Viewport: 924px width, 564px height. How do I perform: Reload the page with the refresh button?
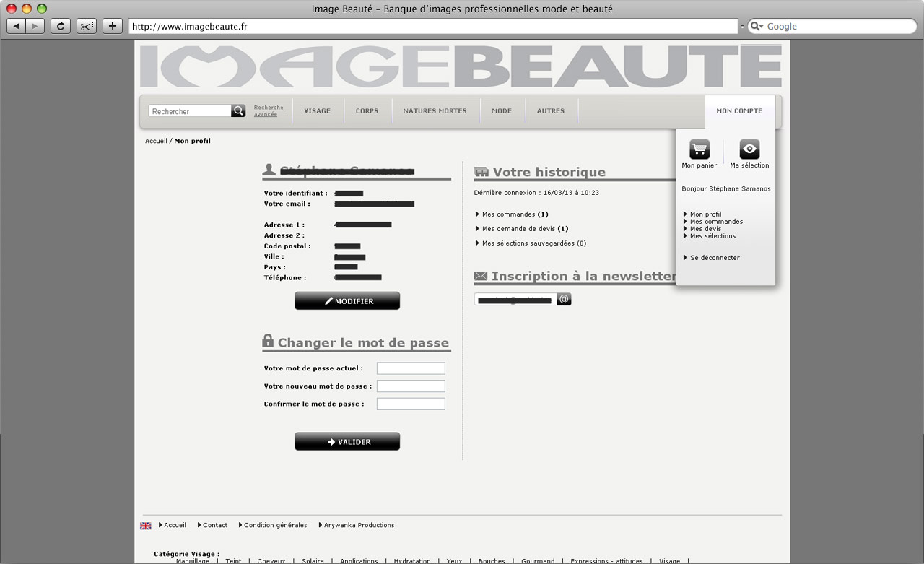click(61, 26)
